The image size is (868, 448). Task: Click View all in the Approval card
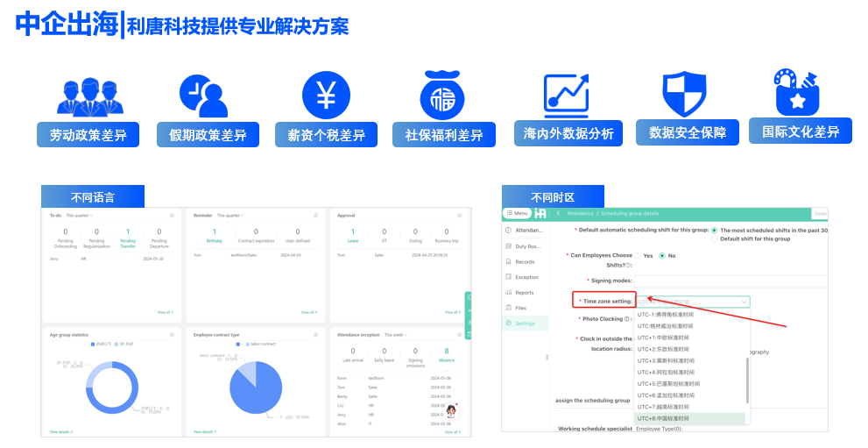click(451, 311)
